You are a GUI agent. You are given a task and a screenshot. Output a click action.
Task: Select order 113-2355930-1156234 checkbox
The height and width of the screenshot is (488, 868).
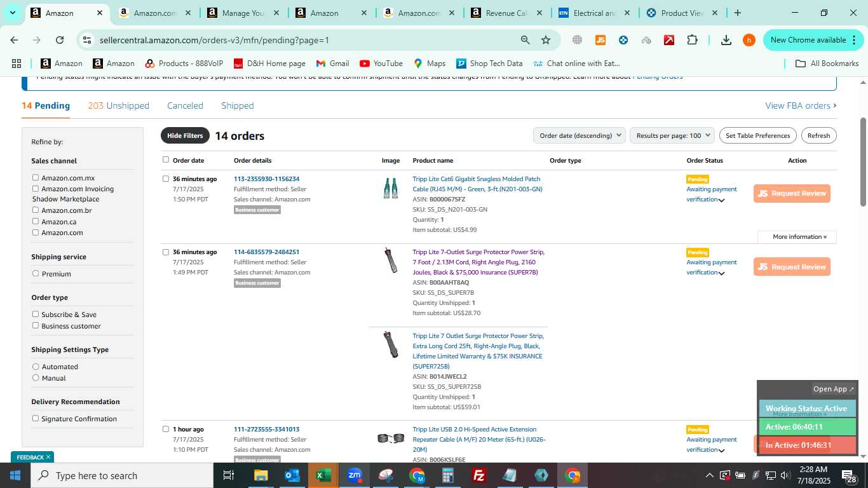click(x=166, y=179)
